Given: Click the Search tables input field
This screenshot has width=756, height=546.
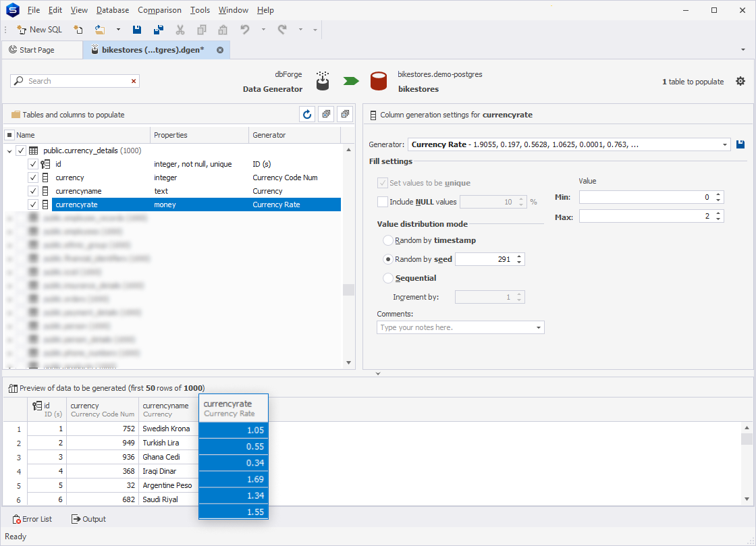Looking at the screenshot, I should [75, 81].
